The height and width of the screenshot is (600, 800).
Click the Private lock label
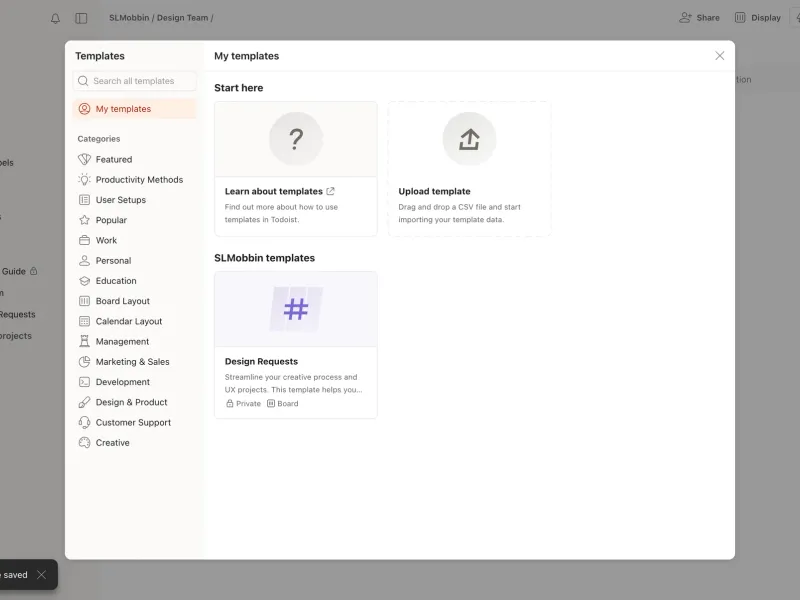[x=243, y=404]
